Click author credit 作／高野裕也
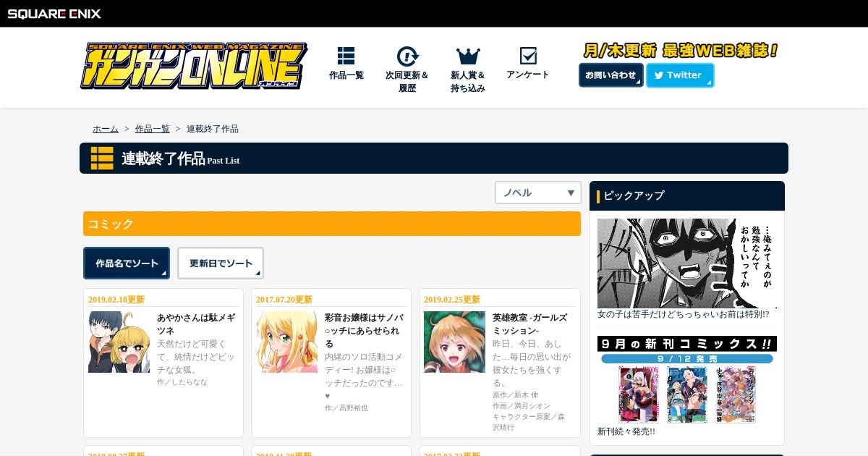This screenshot has width=868, height=456. pos(346,408)
